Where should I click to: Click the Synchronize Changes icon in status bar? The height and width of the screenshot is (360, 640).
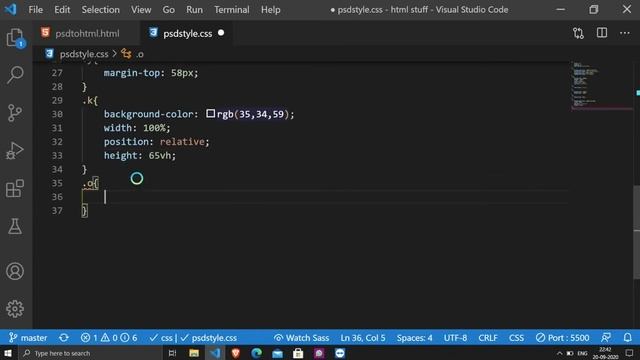[x=64, y=338]
